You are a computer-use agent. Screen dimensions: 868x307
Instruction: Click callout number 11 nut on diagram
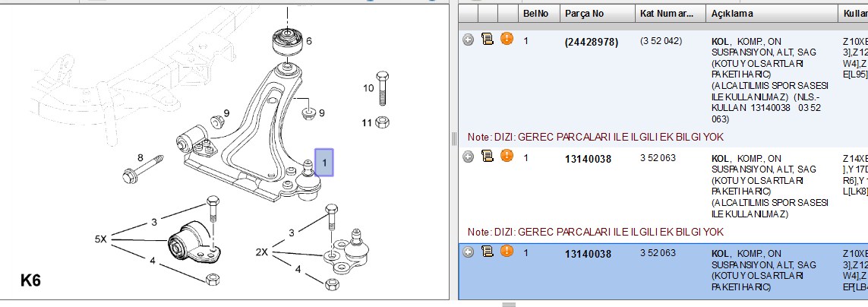pyautogui.click(x=367, y=123)
